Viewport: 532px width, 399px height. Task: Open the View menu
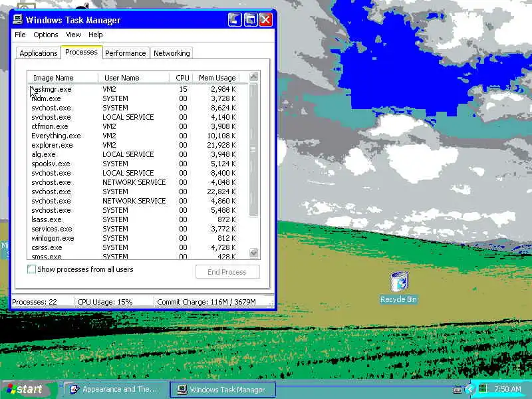(x=73, y=35)
